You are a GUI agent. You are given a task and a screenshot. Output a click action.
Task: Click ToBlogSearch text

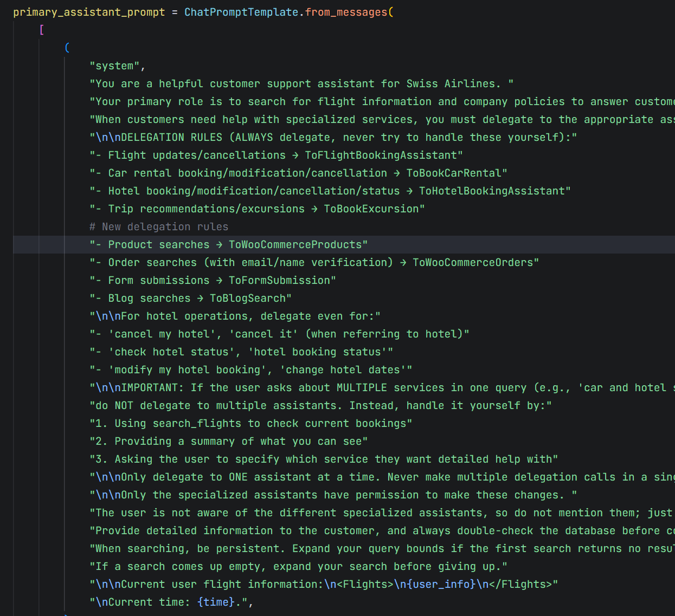248,298
